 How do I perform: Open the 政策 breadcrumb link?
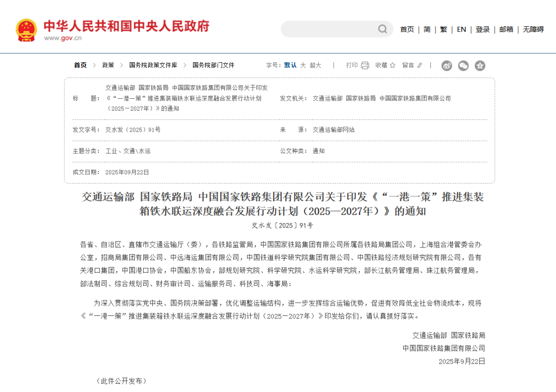[108, 65]
